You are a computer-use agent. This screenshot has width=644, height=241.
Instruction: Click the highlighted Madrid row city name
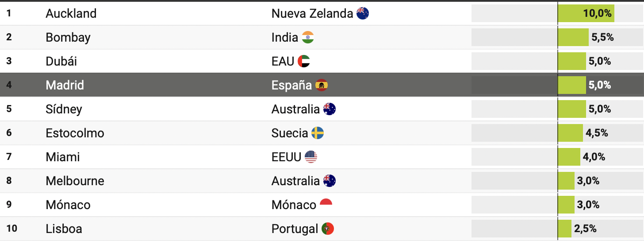click(65, 85)
